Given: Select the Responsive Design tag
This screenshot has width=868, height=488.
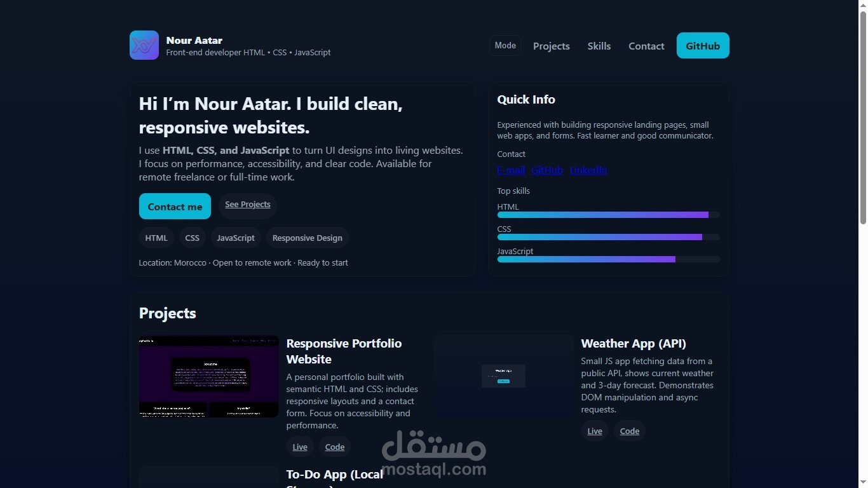Looking at the screenshot, I should (307, 238).
